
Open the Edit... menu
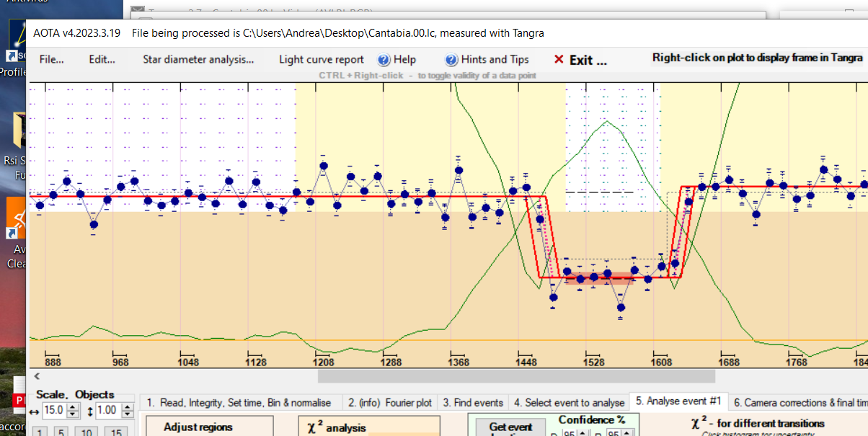click(102, 60)
